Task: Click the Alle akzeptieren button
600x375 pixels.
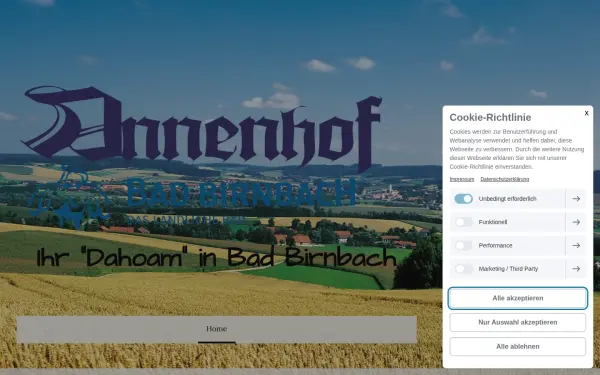Action: pos(517,298)
